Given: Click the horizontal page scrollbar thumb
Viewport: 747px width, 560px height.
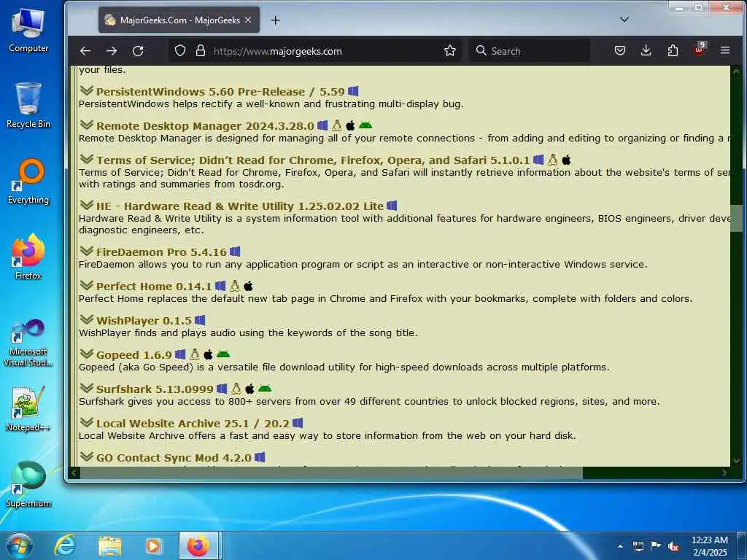Looking at the screenshot, I should (331, 472).
